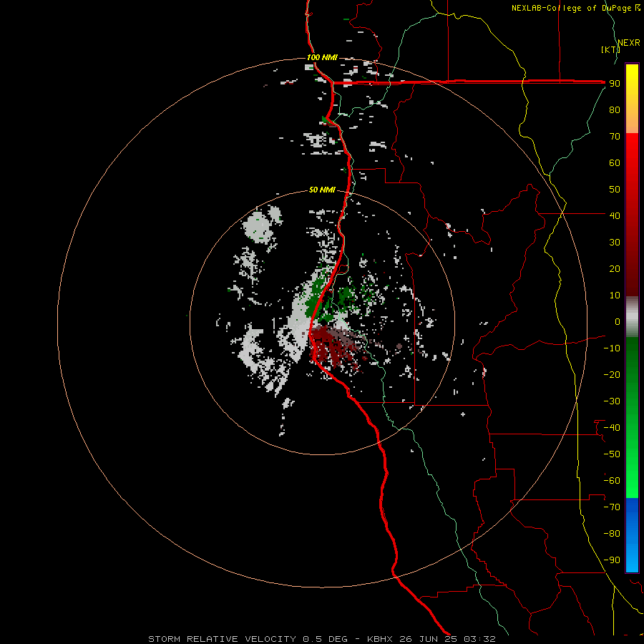
Task: Click the "03:32" time in the footer
Action: (479, 639)
